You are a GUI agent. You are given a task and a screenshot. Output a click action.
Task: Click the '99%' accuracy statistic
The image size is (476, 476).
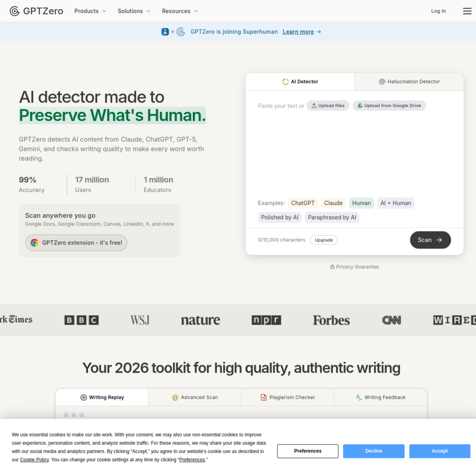[27, 180]
